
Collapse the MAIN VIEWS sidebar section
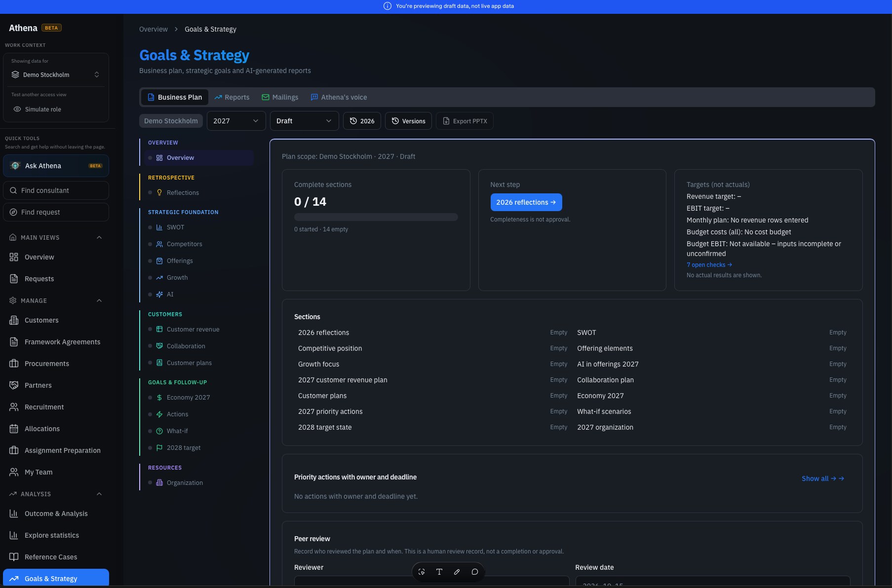[x=99, y=238]
